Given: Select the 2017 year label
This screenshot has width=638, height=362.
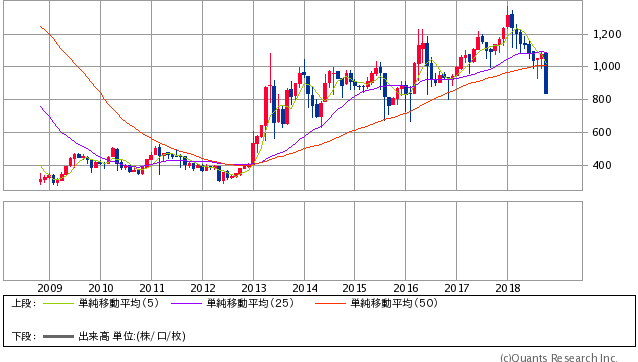Looking at the screenshot, I should click(x=457, y=288).
